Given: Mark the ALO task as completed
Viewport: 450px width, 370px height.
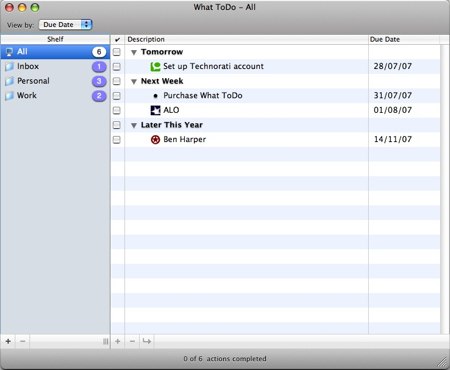Looking at the screenshot, I should click(x=117, y=110).
